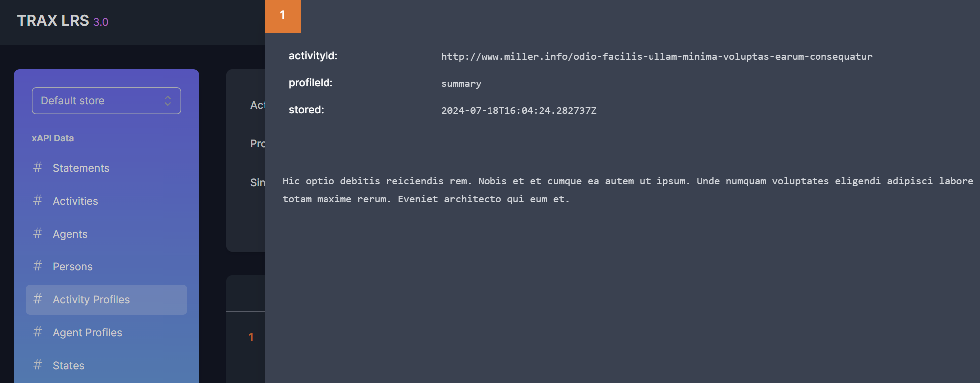980x383 pixels.
Task: Click the hash icon beside Activities
Action: point(38,200)
